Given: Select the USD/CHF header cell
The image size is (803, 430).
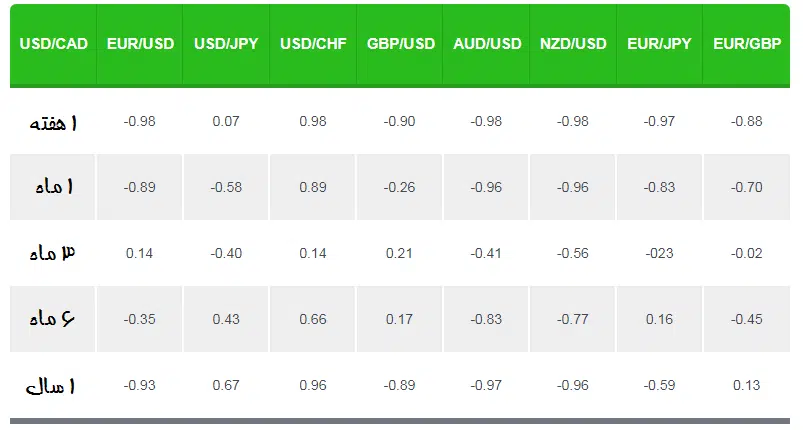Looking at the screenshot, I should click(313, 44).
